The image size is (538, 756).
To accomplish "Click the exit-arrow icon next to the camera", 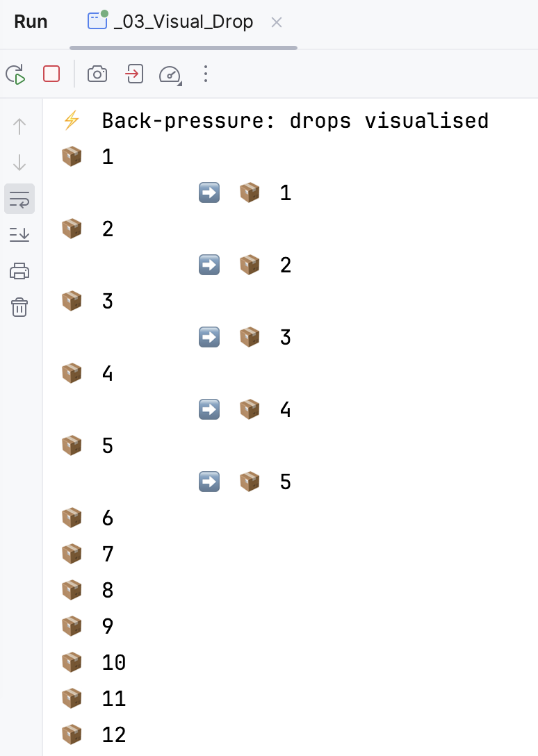I will point(133,74).
